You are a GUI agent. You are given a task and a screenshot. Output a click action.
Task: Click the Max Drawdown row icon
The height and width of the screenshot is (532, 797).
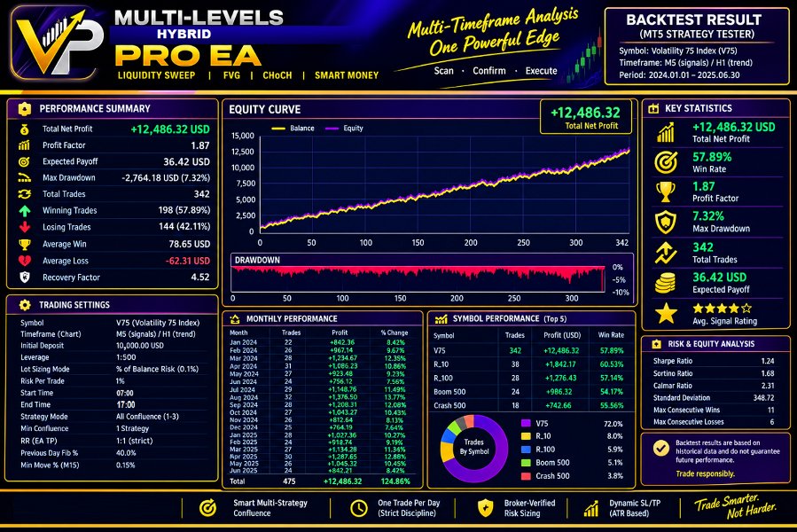point(25,178)
